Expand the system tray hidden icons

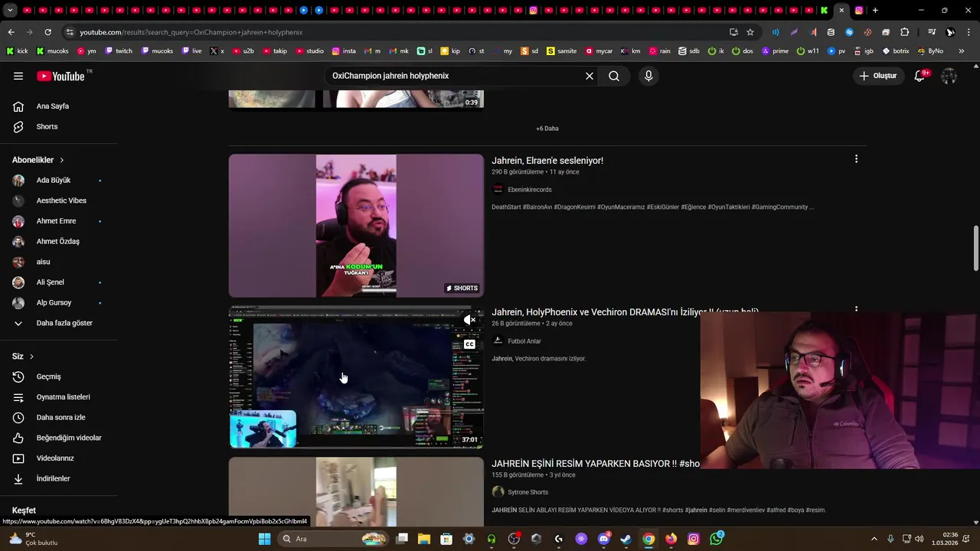[x=874, y=539]
